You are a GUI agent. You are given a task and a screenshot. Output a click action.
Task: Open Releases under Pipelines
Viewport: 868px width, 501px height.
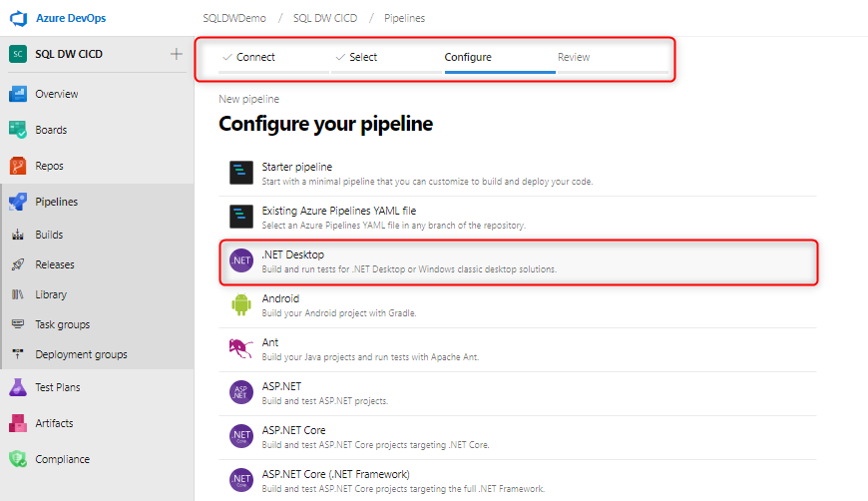coord(55,264)
